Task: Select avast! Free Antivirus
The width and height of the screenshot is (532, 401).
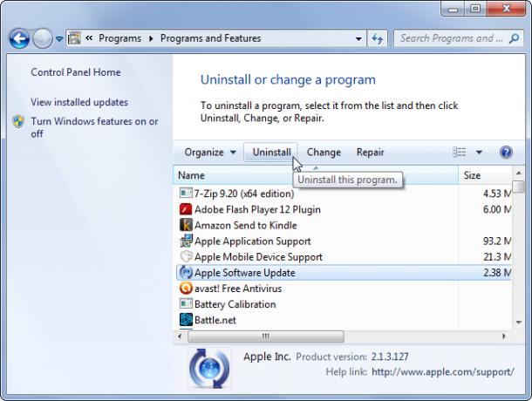Action: 344,289
